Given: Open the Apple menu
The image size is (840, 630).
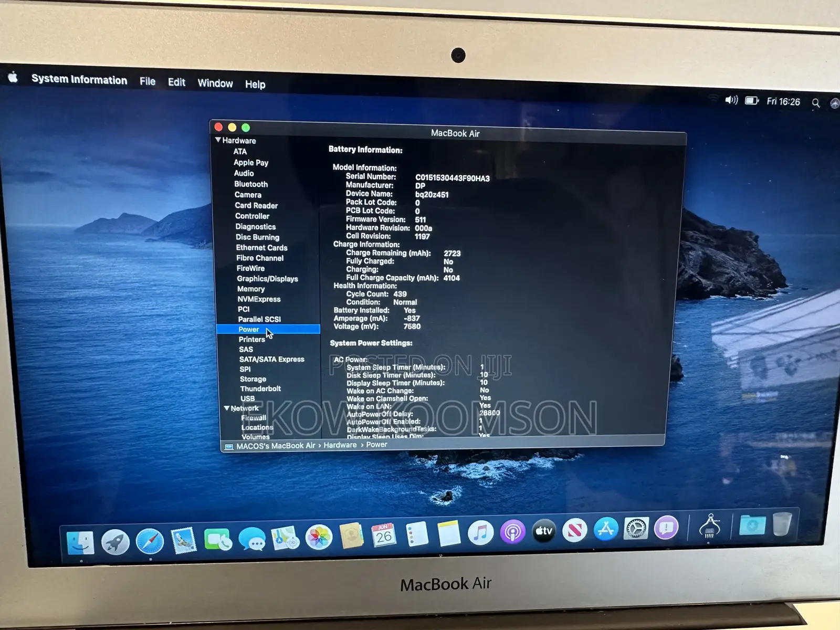Looking at the screenshot, I should click(13, 78).
